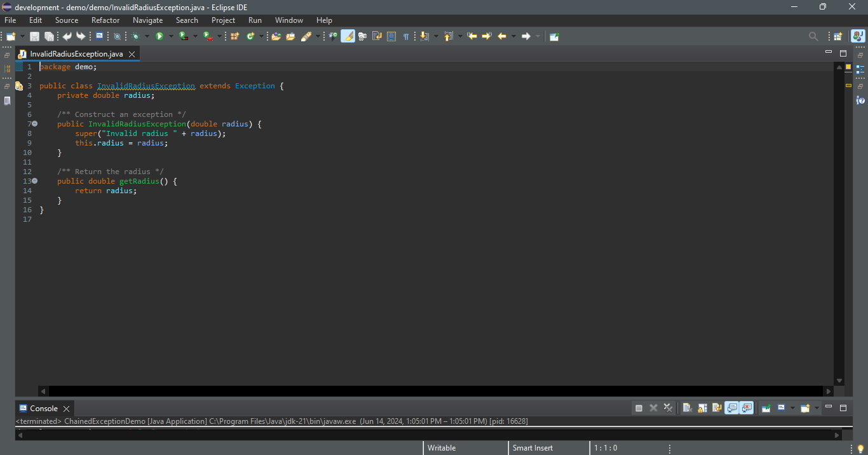Click the New Java Class icon

click(250, 37)
